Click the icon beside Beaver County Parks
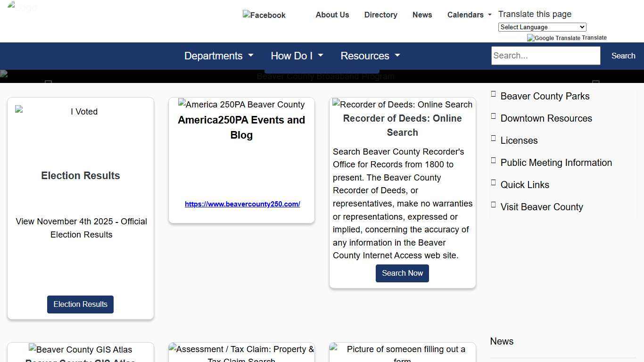The image size is (644, 362). [x=493, y=94]
